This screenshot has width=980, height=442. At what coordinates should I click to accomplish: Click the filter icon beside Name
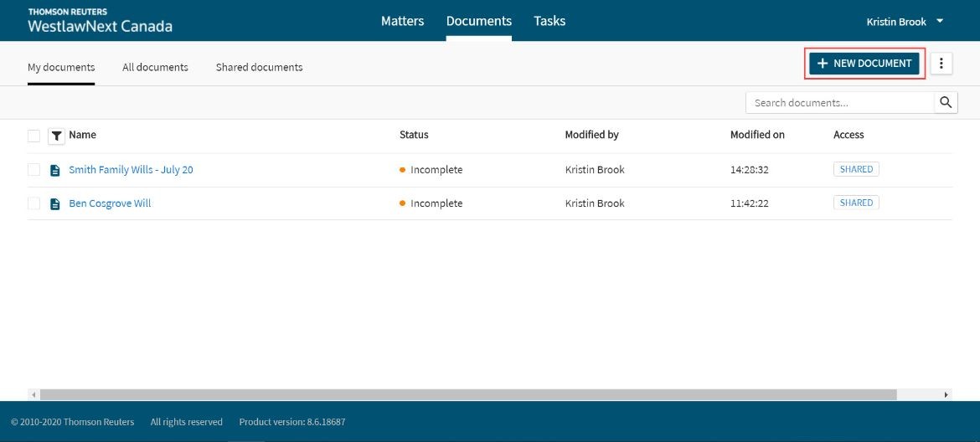[56, 136]
